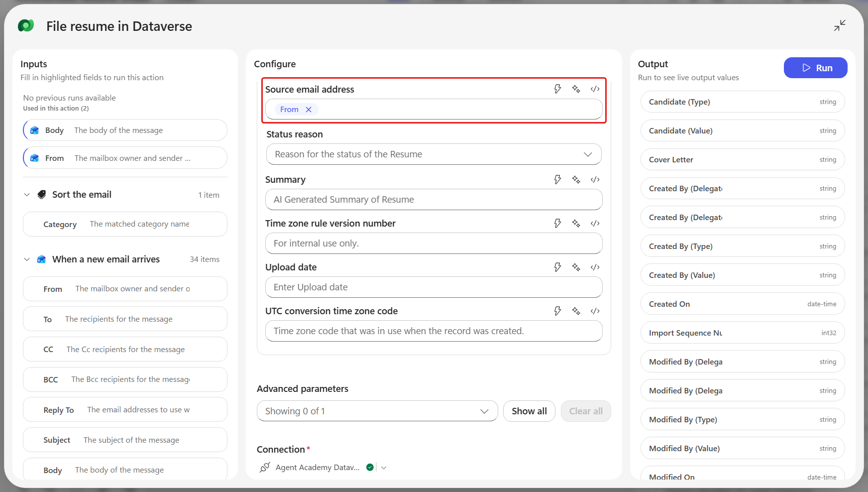The image size is (868, 492).
Task: Open the Status reason dropdown
Action: [434, 154]
